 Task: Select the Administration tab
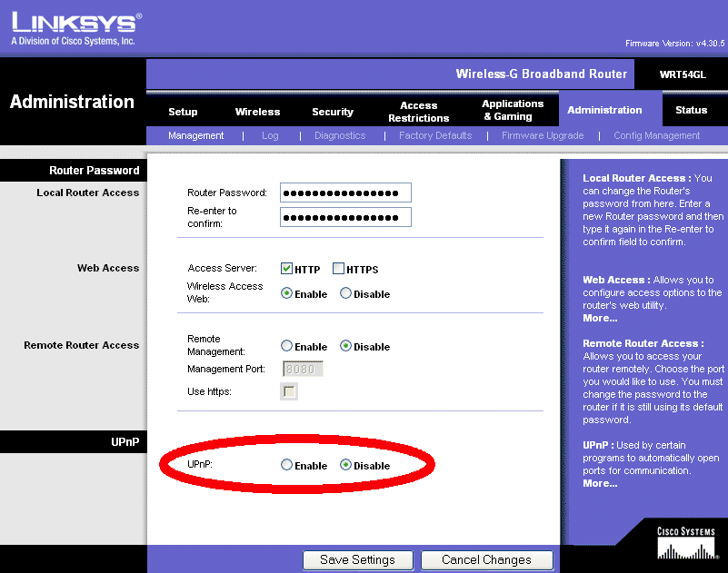tap(604, 110)
